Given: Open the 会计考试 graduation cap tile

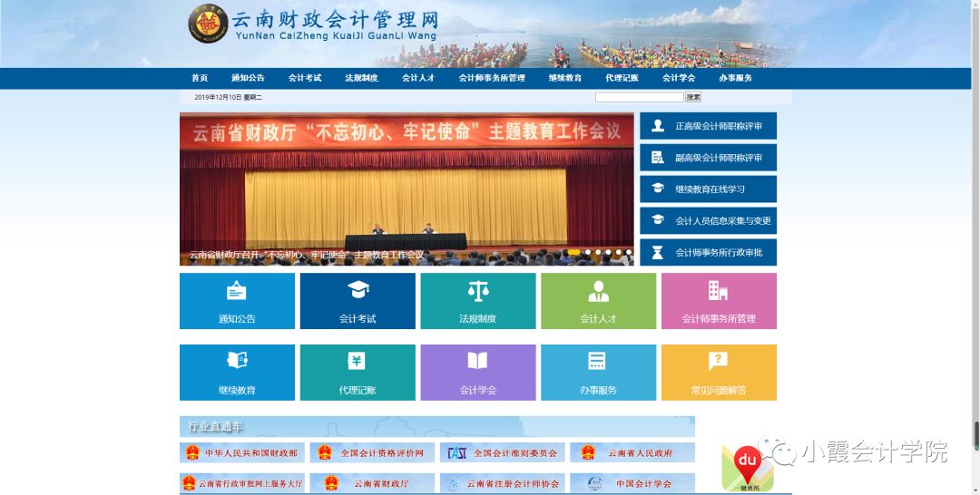Looking at the screenshot, I should 358,301.
